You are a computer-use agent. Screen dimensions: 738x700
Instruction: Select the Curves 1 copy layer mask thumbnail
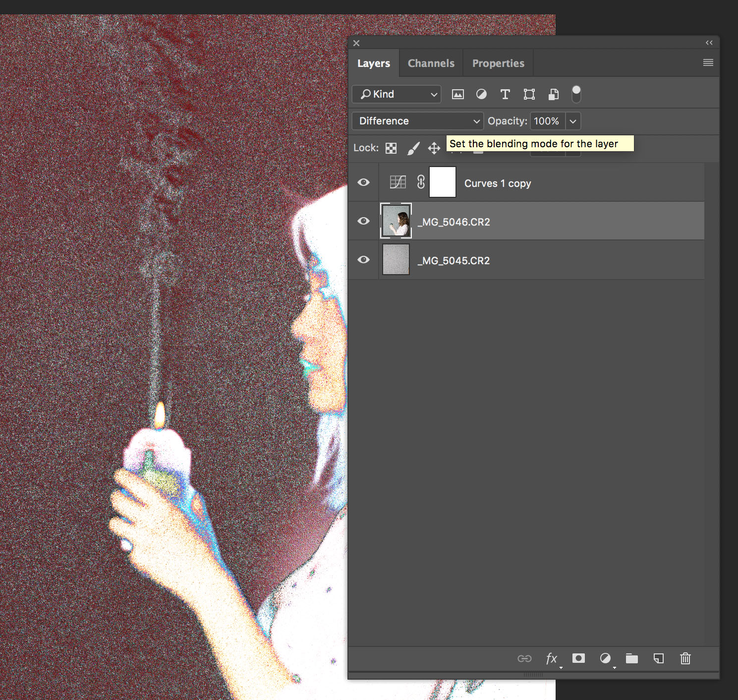(x=442, y=182)
